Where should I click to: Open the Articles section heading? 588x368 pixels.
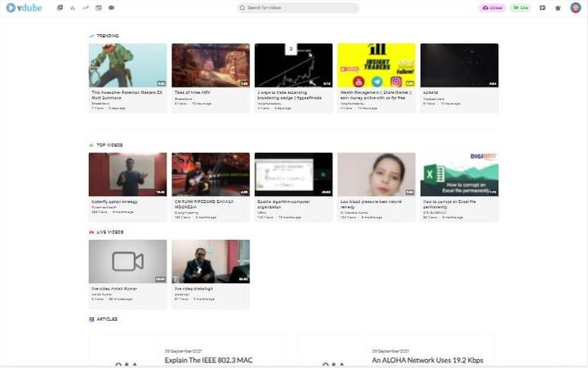pos(107,319)
